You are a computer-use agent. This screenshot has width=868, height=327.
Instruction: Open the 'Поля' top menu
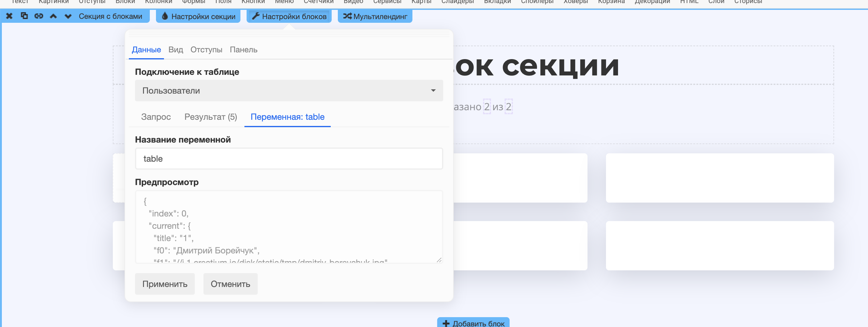point(223,2)
